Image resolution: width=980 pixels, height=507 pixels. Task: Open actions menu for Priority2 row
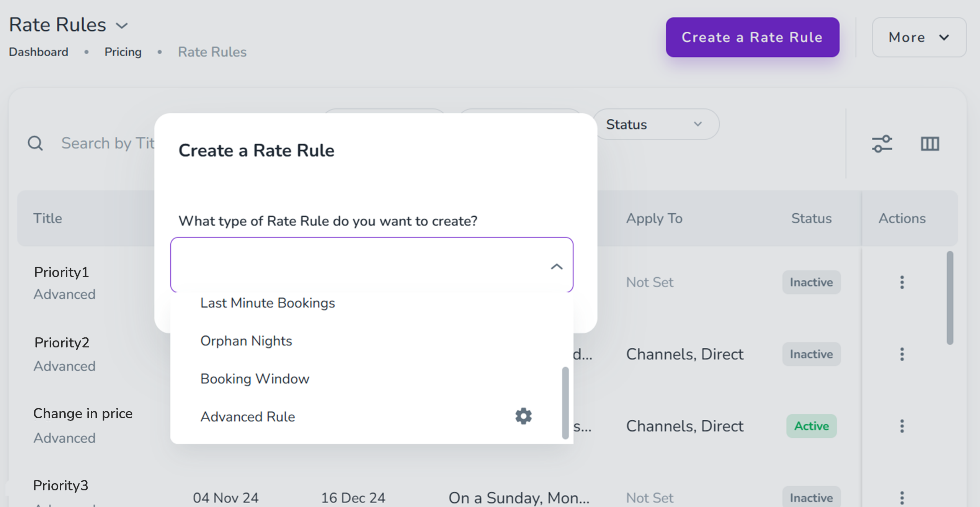902,354
